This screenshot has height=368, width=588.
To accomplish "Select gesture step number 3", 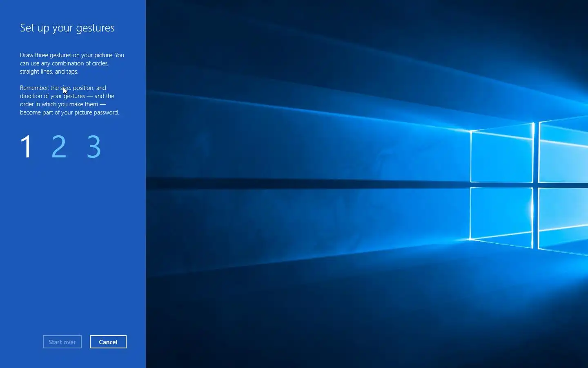I will click(x=94, y=146).
